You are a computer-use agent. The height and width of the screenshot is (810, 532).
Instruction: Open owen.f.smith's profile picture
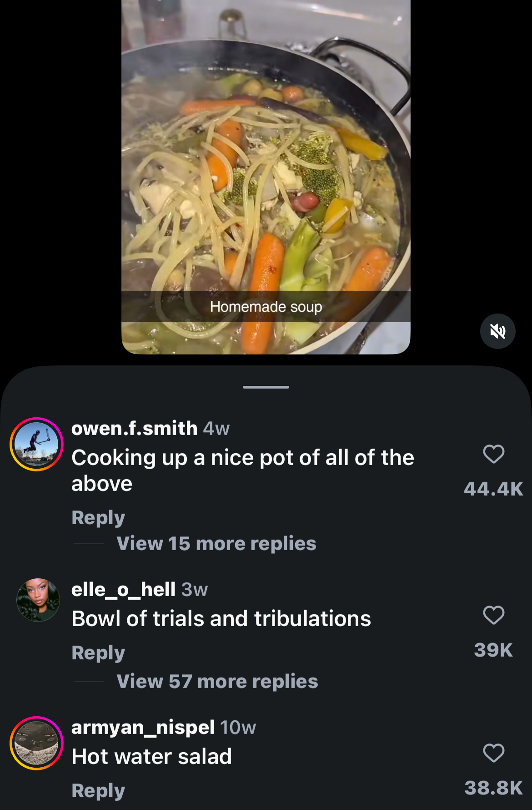point(36,444)
